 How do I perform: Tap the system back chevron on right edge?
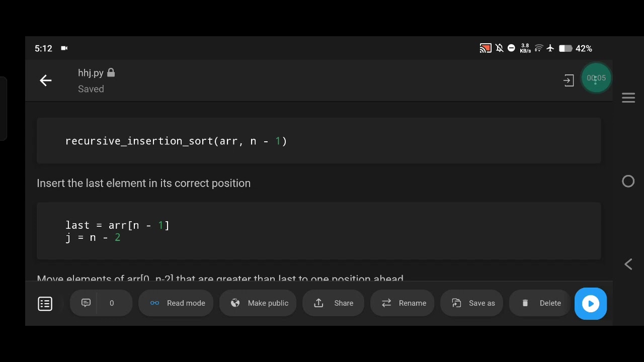[x=628, y=264]
